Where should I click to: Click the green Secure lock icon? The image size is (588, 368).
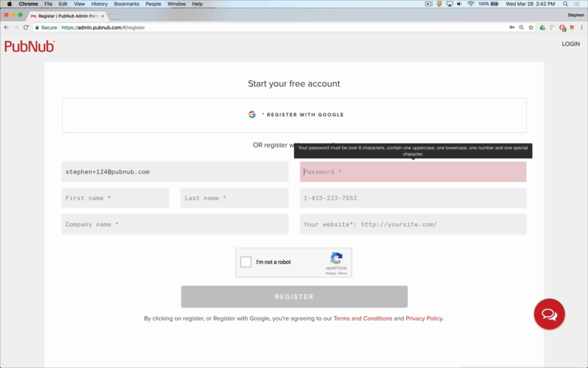click(36, 27)
